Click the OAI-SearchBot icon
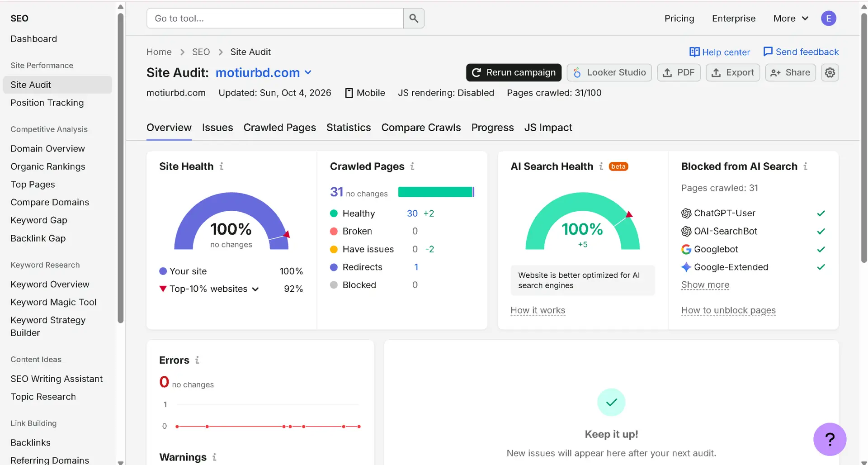The width and height of the screenshot is (868, 465). 686,231
